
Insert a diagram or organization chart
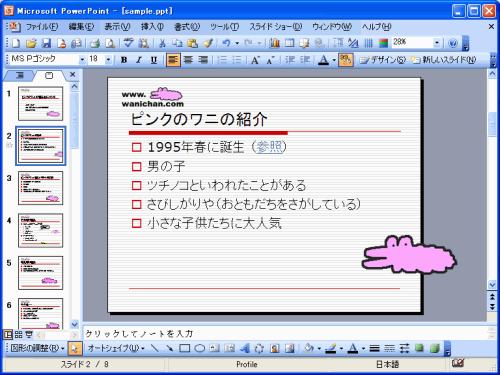[259, 348]
